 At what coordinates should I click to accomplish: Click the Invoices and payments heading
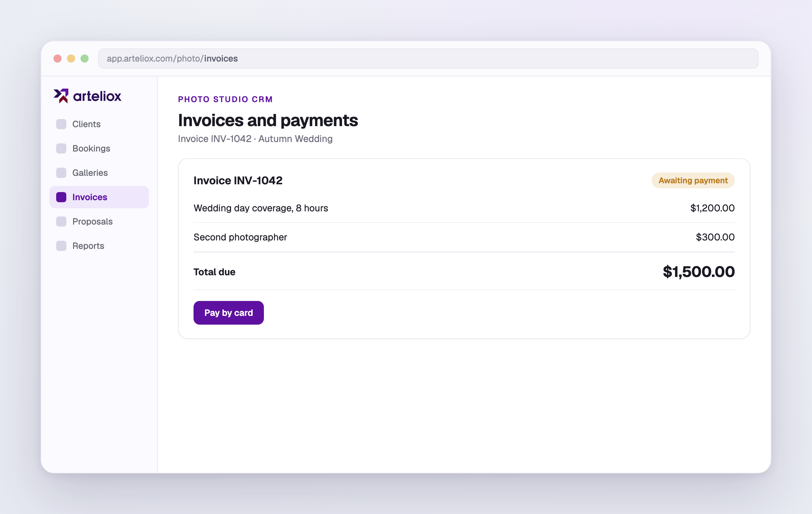[268, 120]
